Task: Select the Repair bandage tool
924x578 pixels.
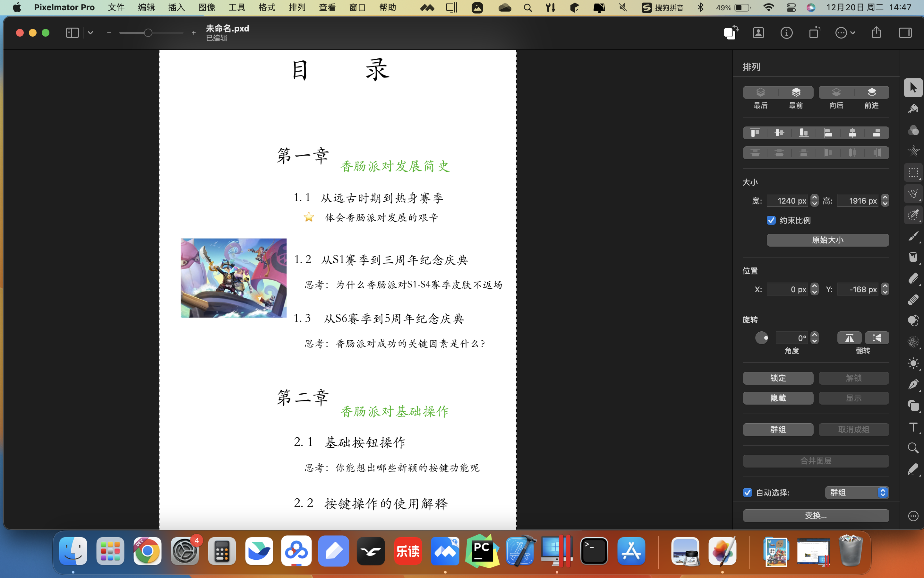Action: click(x=913, y=299)
